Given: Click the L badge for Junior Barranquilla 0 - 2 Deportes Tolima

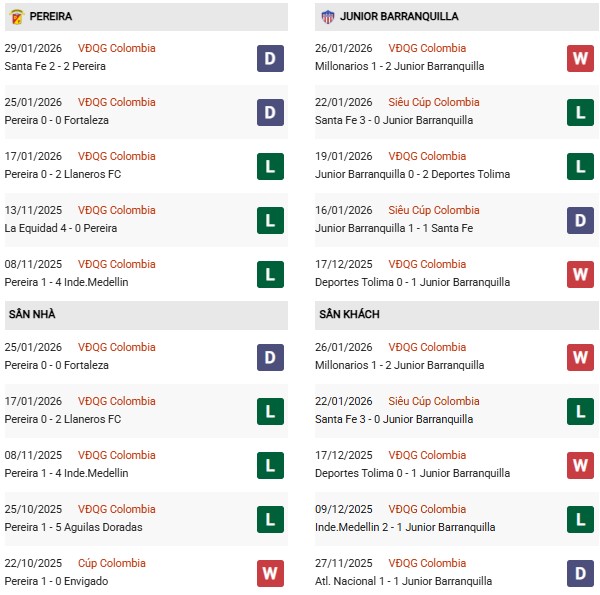Looking at the screenshot, I should 581,166.
